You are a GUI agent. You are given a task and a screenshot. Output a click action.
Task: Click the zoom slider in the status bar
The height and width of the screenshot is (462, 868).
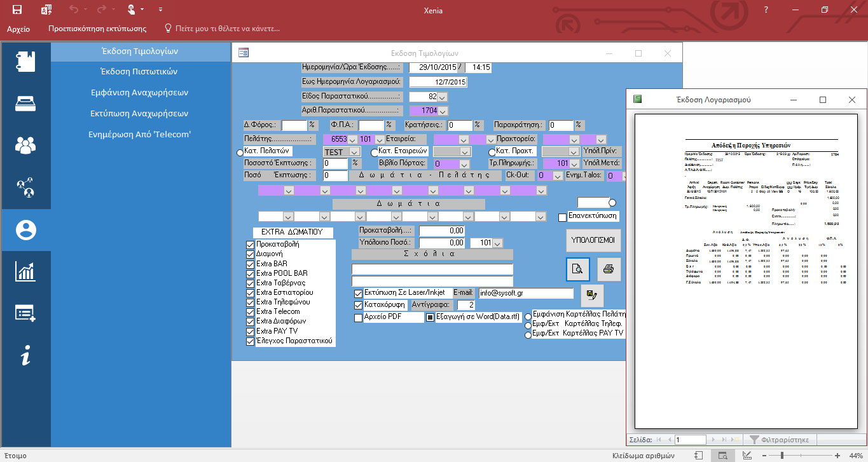click(x=782, y=456)
